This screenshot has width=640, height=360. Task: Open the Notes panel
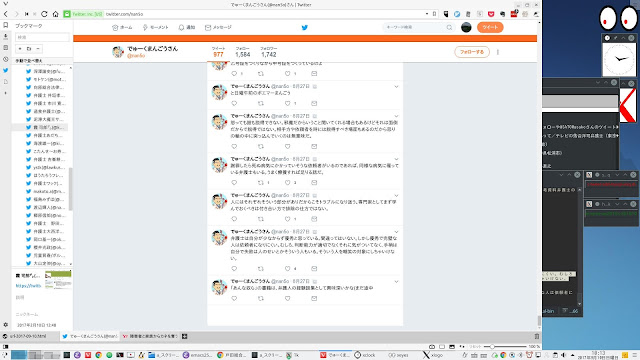[x=5, y=48]
